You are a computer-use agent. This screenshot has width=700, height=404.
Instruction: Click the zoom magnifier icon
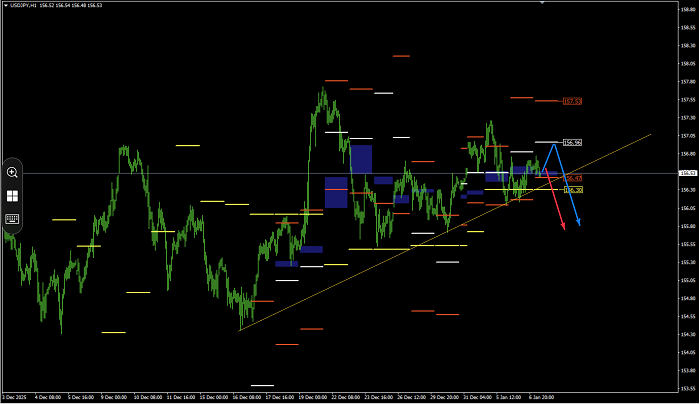(x=13, y=172)
